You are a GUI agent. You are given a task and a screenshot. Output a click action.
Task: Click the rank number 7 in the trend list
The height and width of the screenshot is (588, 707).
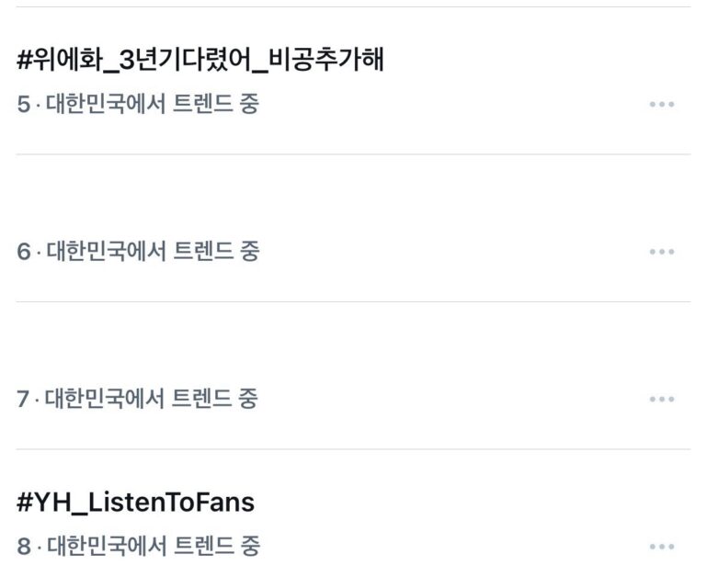coord(24,400)
